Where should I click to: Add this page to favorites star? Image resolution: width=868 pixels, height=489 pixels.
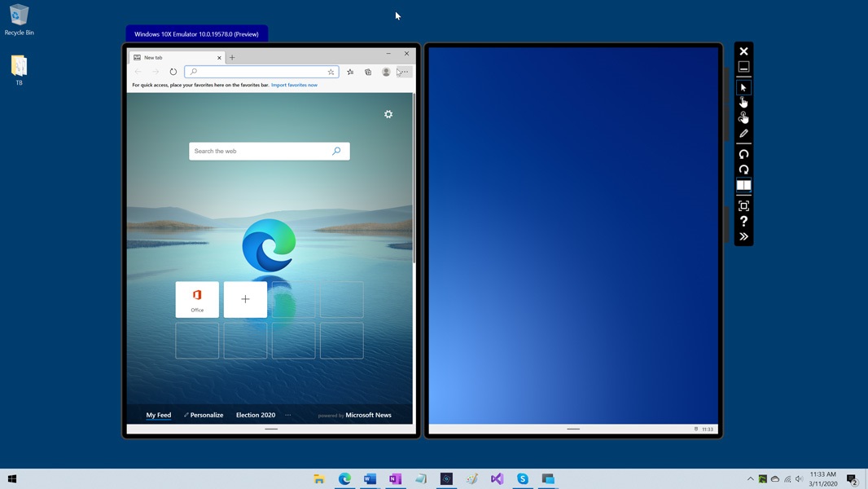(x=331, y=72)
